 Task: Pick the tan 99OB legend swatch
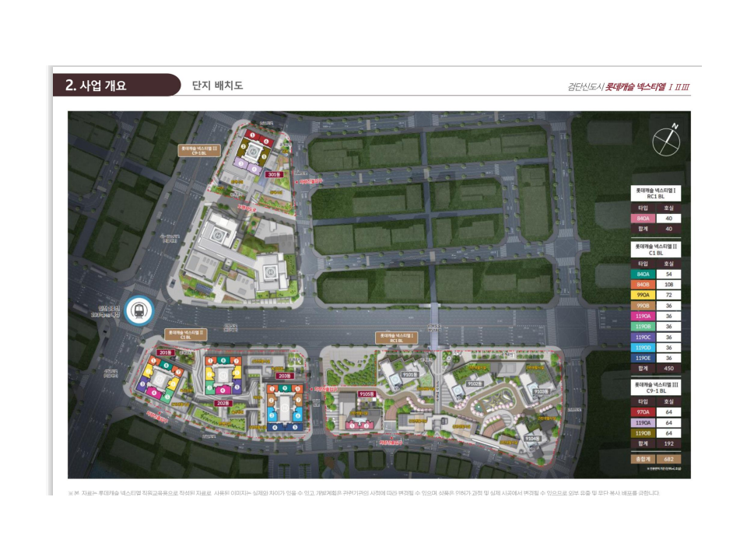[644, 306]
